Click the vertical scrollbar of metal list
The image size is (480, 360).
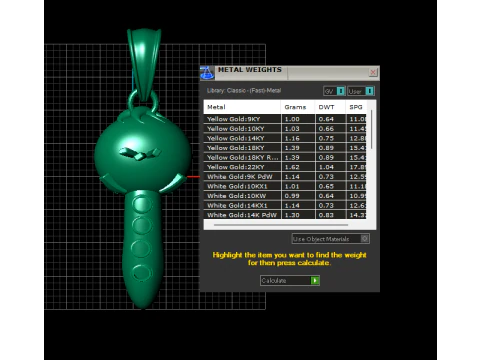point(372,130)
